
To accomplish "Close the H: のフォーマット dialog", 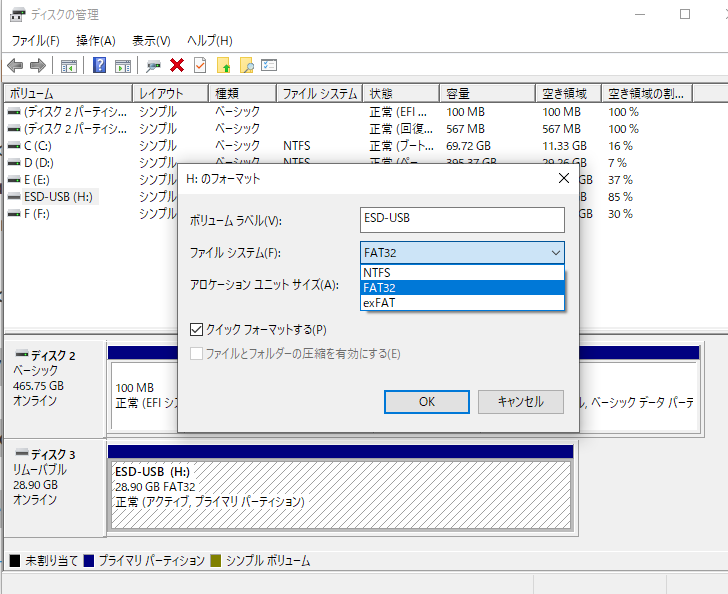I will 564,178.
